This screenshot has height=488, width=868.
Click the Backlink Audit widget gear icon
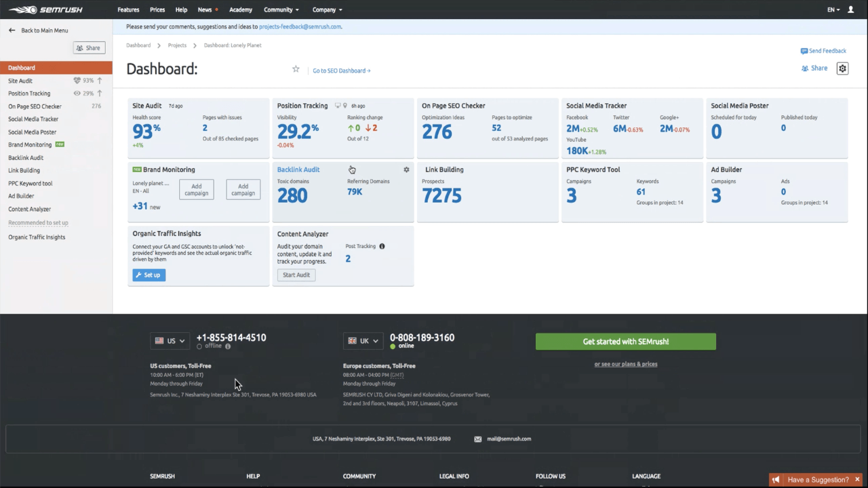pyautogui.click(x=406, y=169)
